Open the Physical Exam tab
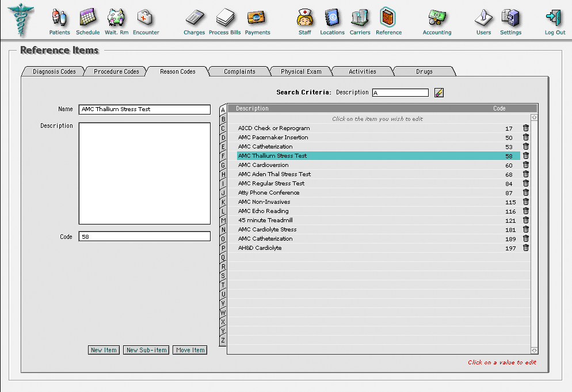 302,71
